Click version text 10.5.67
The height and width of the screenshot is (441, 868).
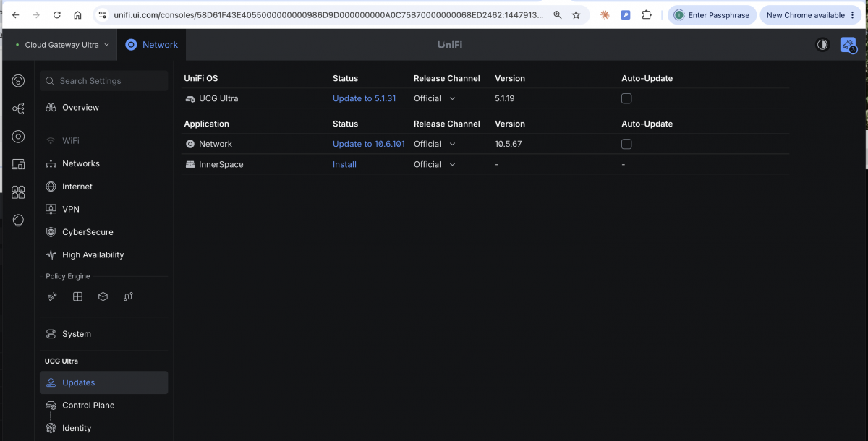click(509, 144)
